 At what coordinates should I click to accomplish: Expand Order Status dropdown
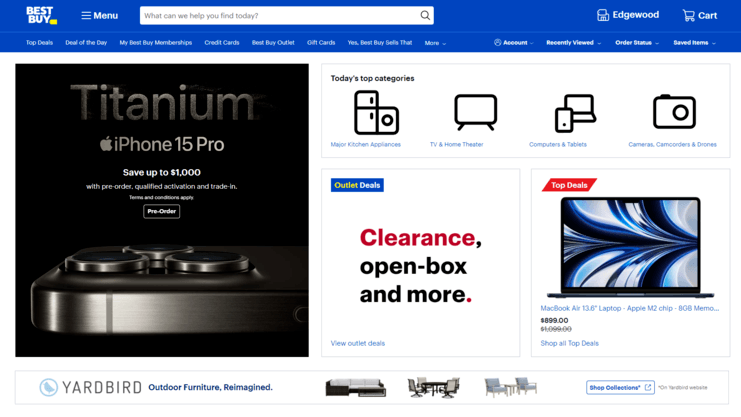coord(637,43)
